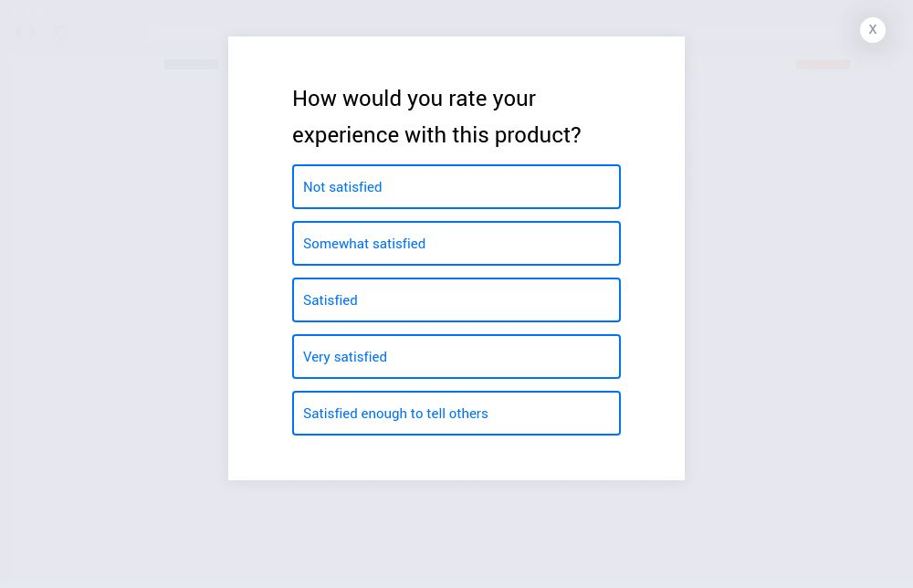The height and width of the screenshot is (588, 913).
Task: Rate the product with the lowest satisfaction choice
Action: (x=456, y=186)
